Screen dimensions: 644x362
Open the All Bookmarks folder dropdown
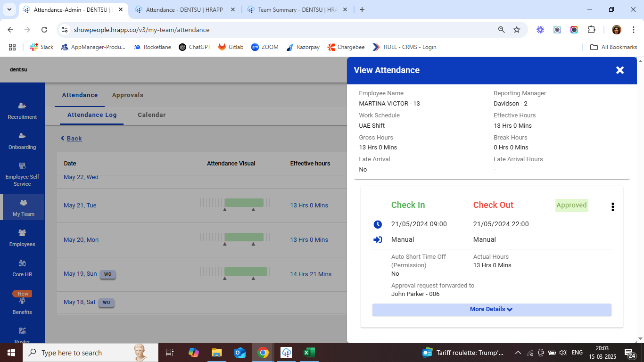[x=614, y=47]
